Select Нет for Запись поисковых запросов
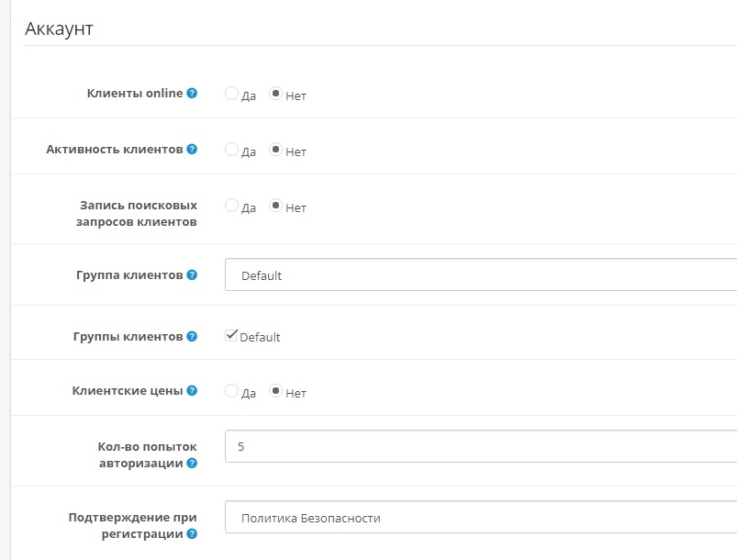 click(275, 206)
